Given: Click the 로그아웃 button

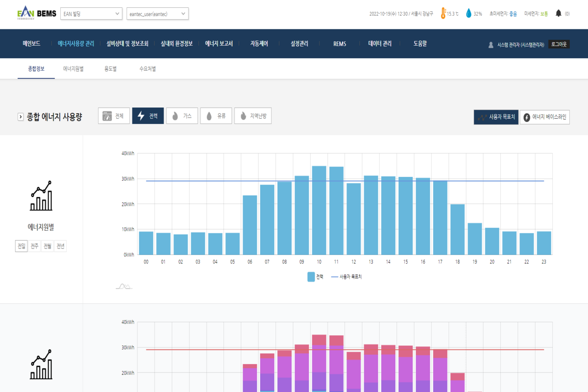Looking at the screenshot, I should point(559,44).
